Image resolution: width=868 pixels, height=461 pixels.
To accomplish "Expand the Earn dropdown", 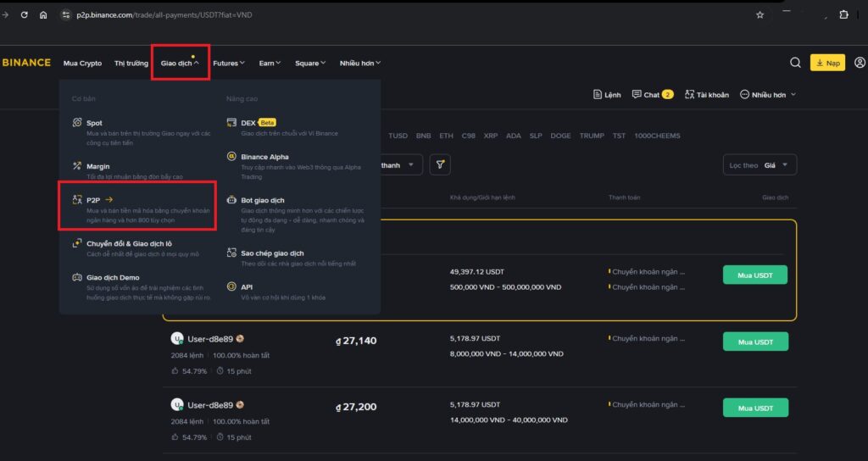I will tap(270, 63).
